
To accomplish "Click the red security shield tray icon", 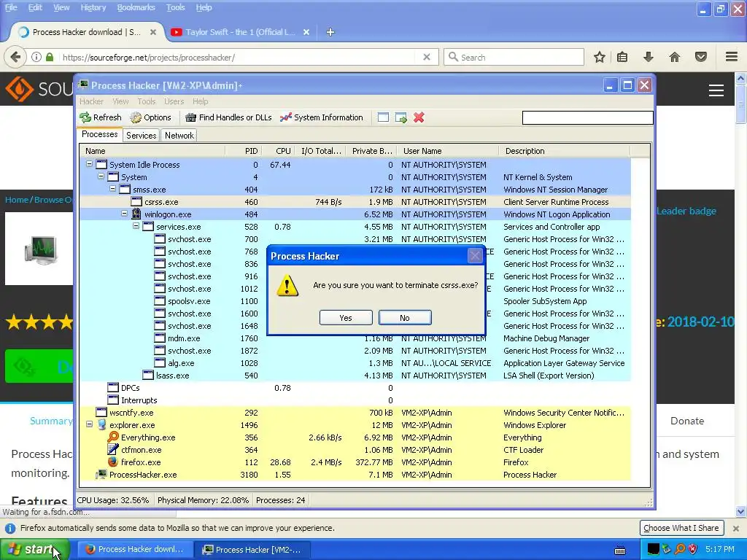I will (693, 549).
